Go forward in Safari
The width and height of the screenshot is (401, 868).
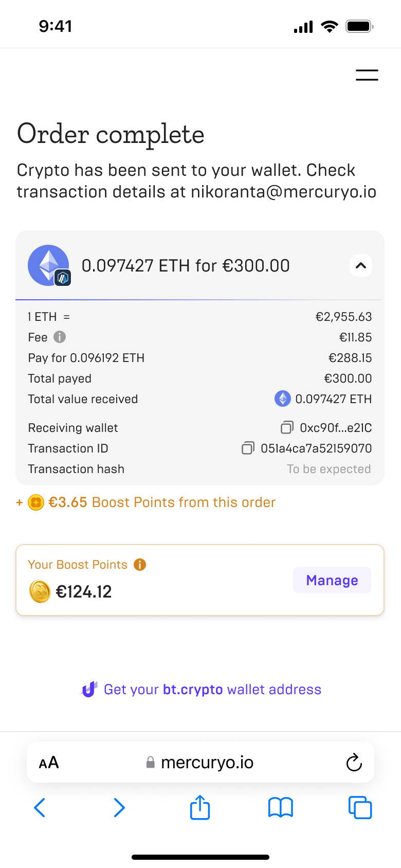[119, 808]
